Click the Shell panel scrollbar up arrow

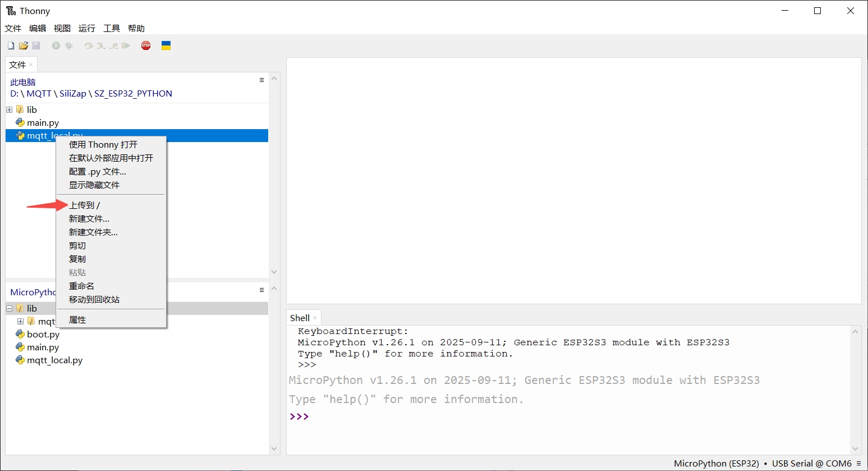pyautogui.click(x=856, y=331)
